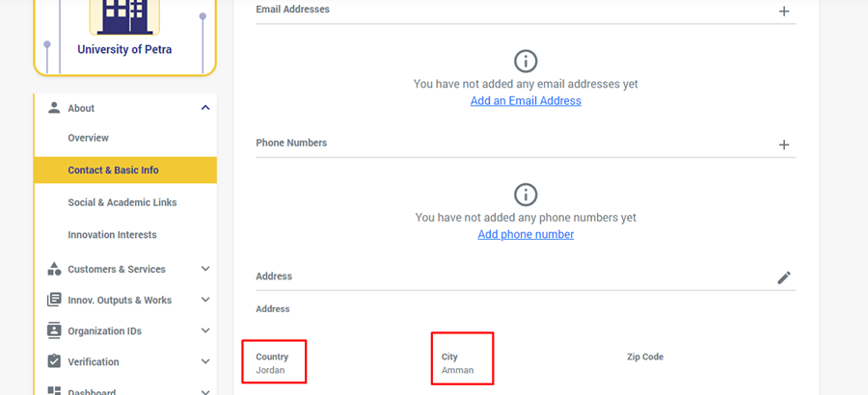Expand the Organization IDs chevron
This screenshot has width=868, height=395.
[205, 330]
